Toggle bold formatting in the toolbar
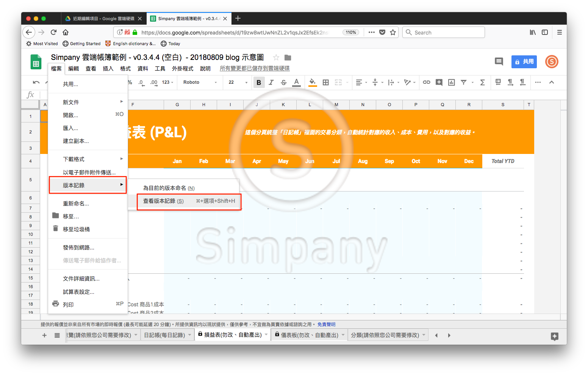The height and width of the screenshot is (375, 588). [259, 82]
